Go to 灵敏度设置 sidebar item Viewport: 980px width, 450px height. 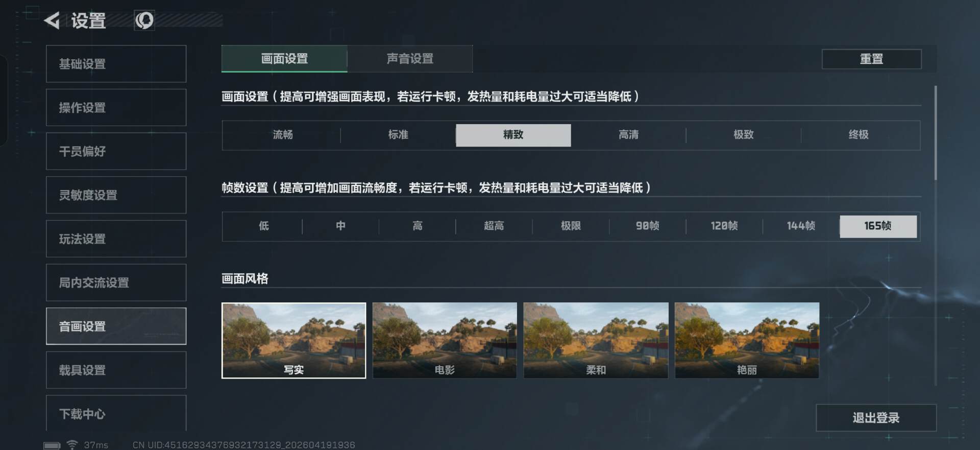(x=116, y=195)
